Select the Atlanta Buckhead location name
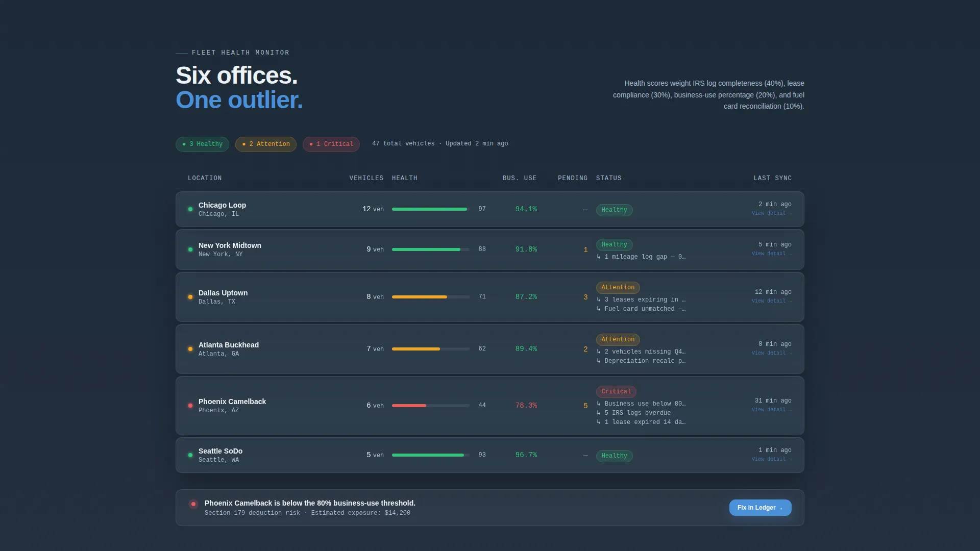Image resolution: width=980 pixels, height=551 pixels. (229, 345)
